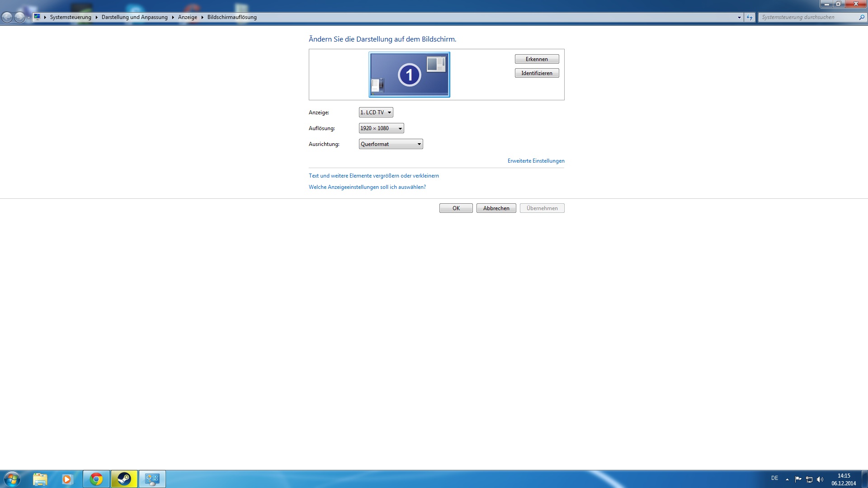
Task: Click the Identifizieren button
Action: tap(537, 73)
